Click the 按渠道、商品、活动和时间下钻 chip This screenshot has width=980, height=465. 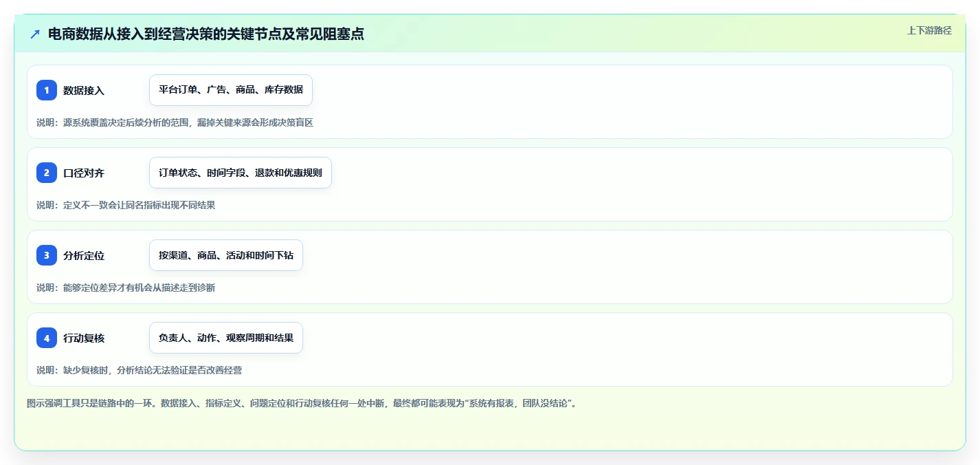(226, 255)
